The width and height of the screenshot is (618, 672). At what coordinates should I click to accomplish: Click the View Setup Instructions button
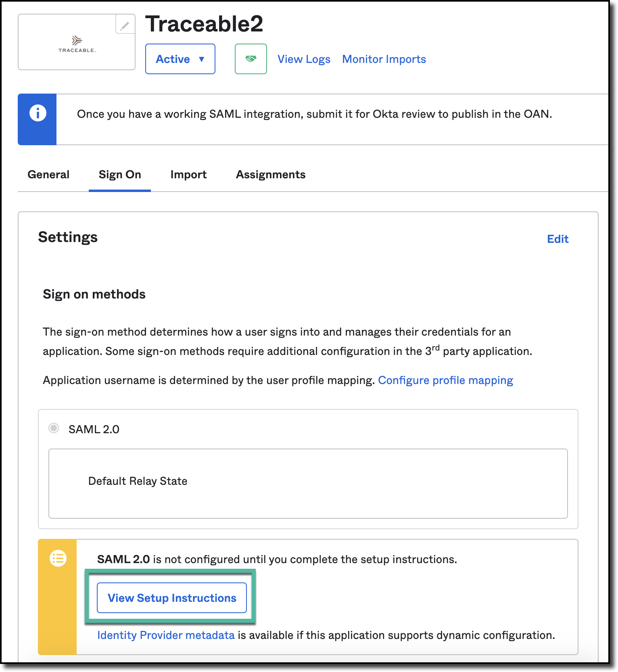(172, 598)
